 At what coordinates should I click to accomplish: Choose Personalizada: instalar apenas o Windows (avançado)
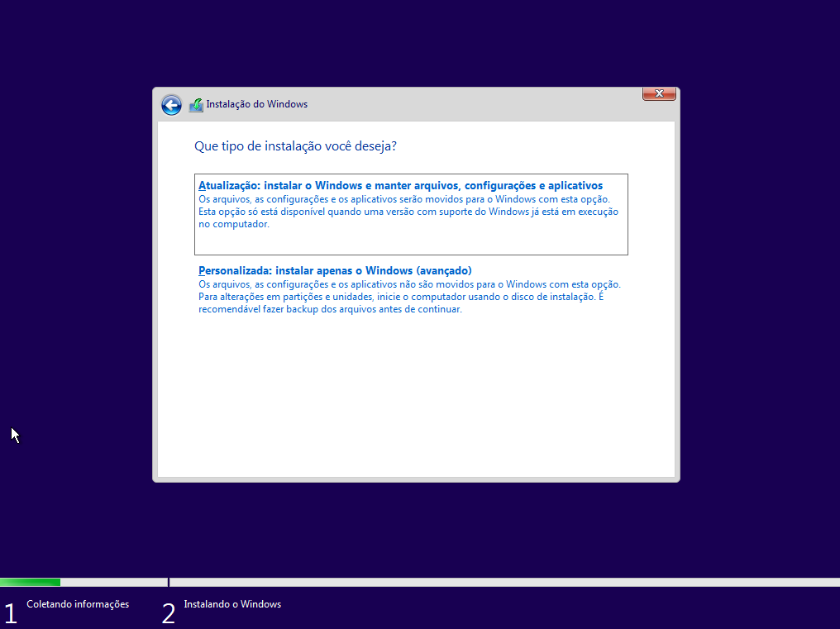[410, 289]
